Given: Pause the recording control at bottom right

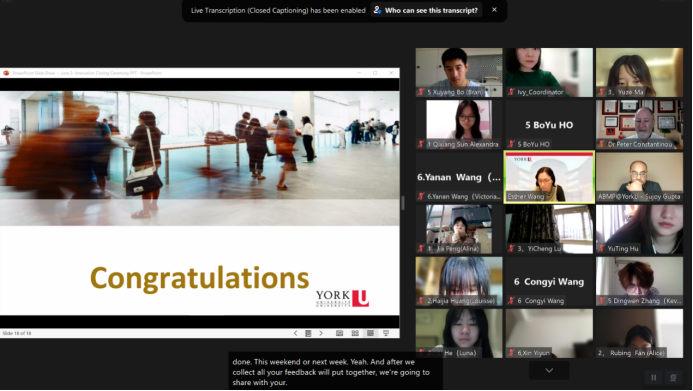Looking at the screenshot, I should [x=653, y=377].
